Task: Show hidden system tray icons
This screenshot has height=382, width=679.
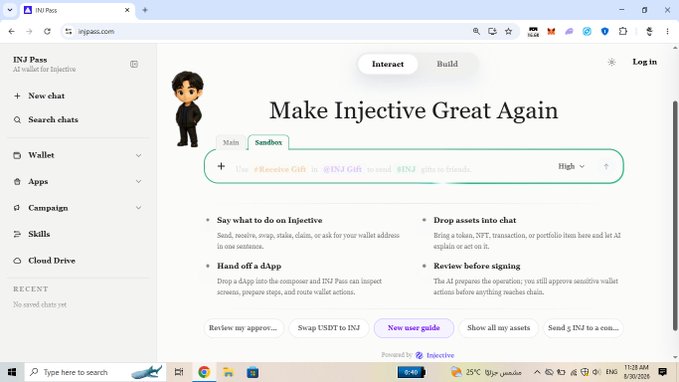Action: tap(537, 372)
